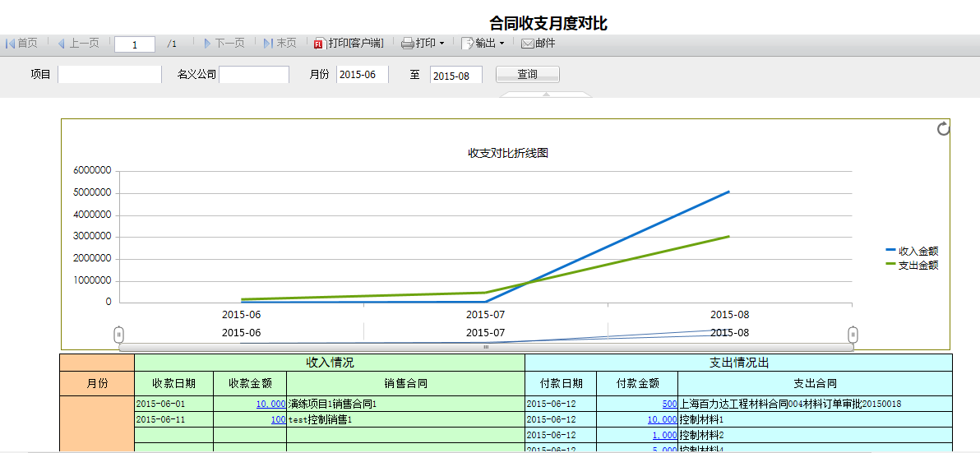Click the 打印[客户端] client print icon

pos(319,43)
